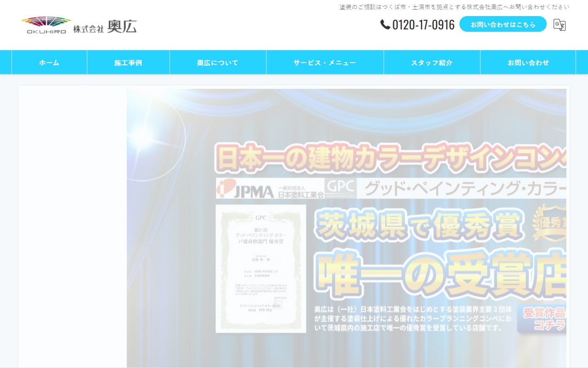Open the 施工事例 menu item

(x=128, y=63)
